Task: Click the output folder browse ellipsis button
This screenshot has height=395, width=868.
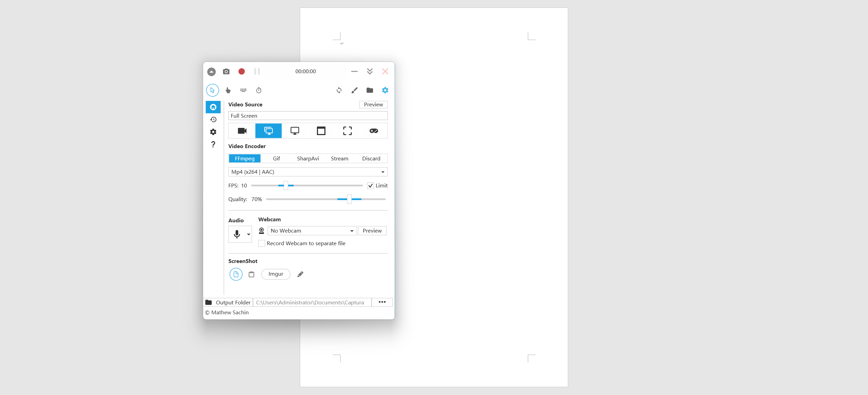Action: pyautogui.click(x=382, y=302)
